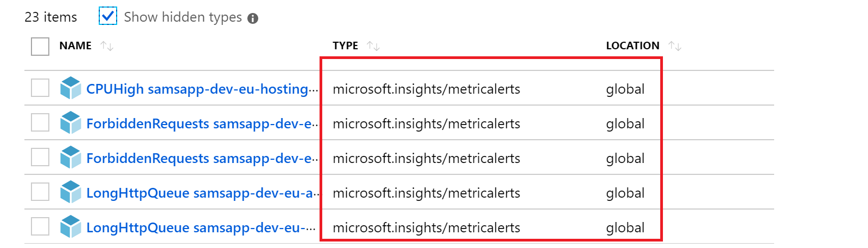Click the NAME column header
868x248 pixels.
[x=75, y=46]
